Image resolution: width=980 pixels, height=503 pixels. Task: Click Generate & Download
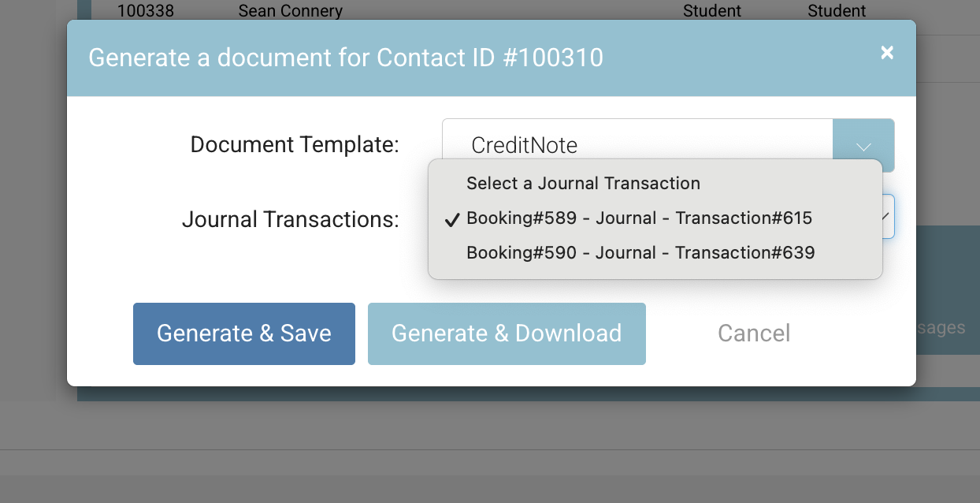pyautogui.click(x=507, y=333)
